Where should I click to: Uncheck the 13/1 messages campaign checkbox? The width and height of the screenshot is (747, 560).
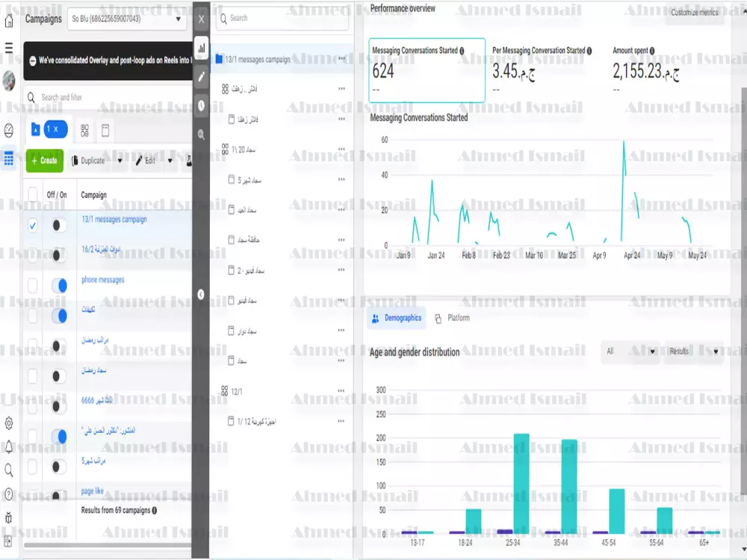32,225
